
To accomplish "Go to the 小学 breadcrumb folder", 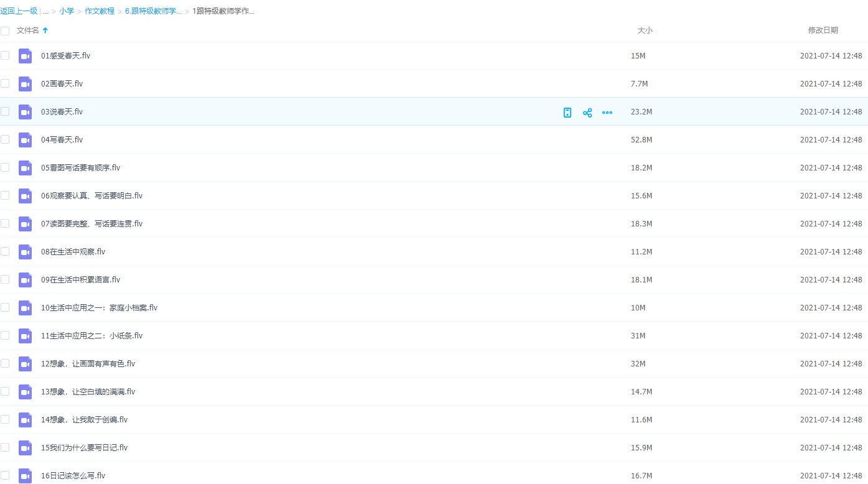I will coord(67,11).
